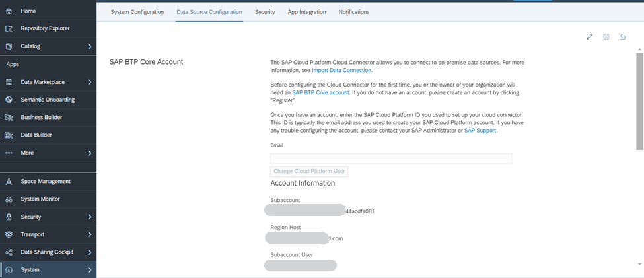Click the Semantic Onboarding icon
644x278 pixels.
(9, 100)
